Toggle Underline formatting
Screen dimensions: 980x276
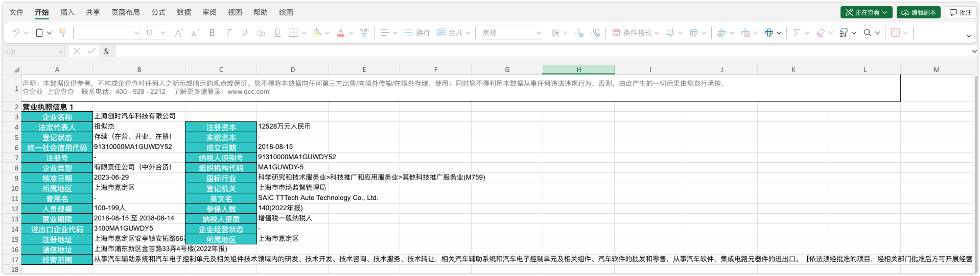pos(245,33)
